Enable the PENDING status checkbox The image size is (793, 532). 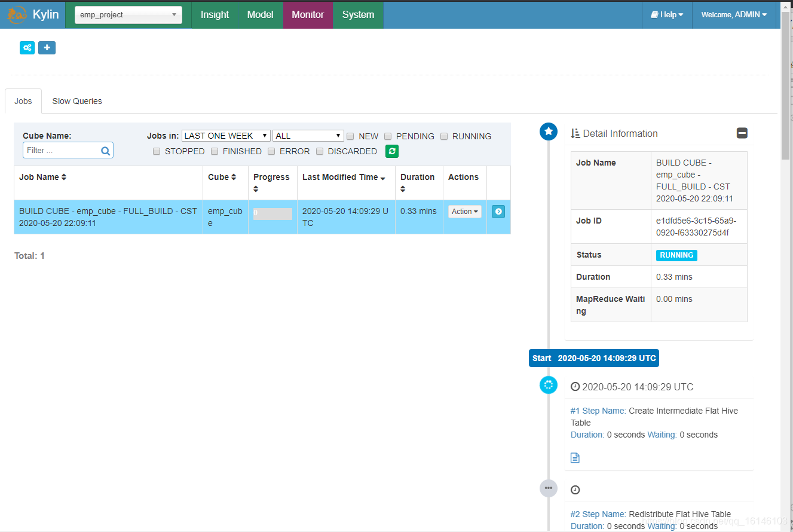pos(388,136)
